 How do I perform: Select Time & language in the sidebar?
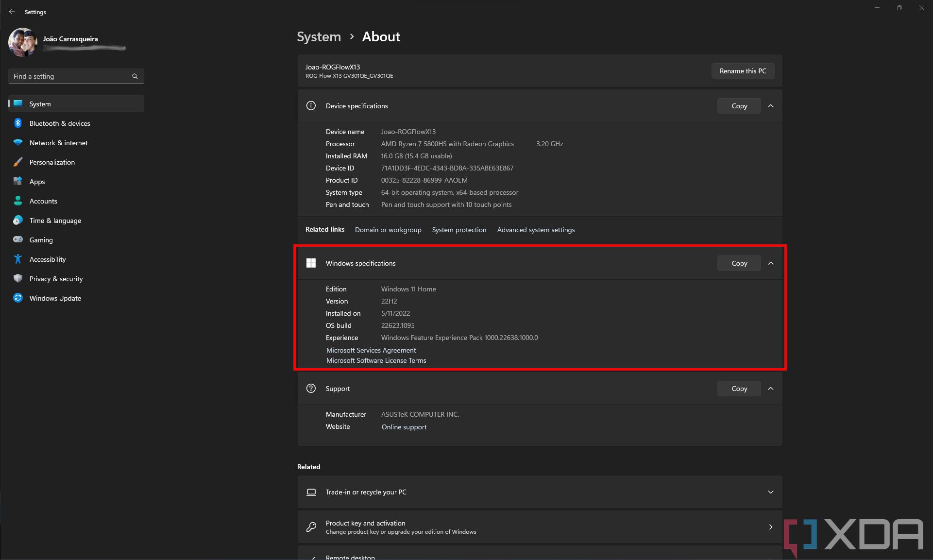[x=18, y=220]
